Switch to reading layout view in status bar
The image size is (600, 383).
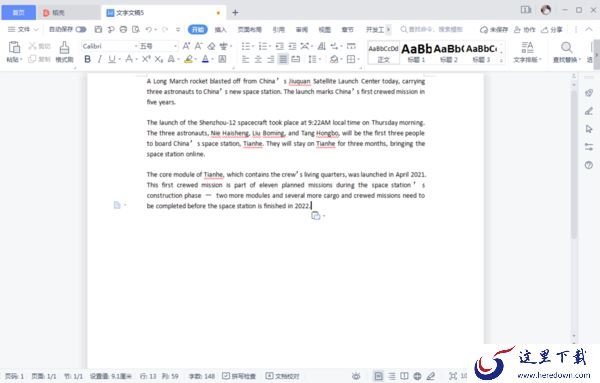(x=404, y=376)
